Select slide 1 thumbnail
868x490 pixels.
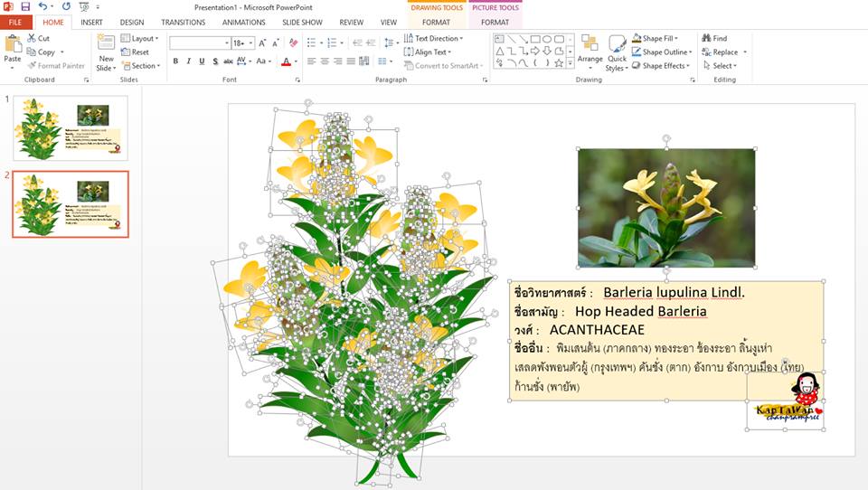pyautogui.click(x=71, y=127)
